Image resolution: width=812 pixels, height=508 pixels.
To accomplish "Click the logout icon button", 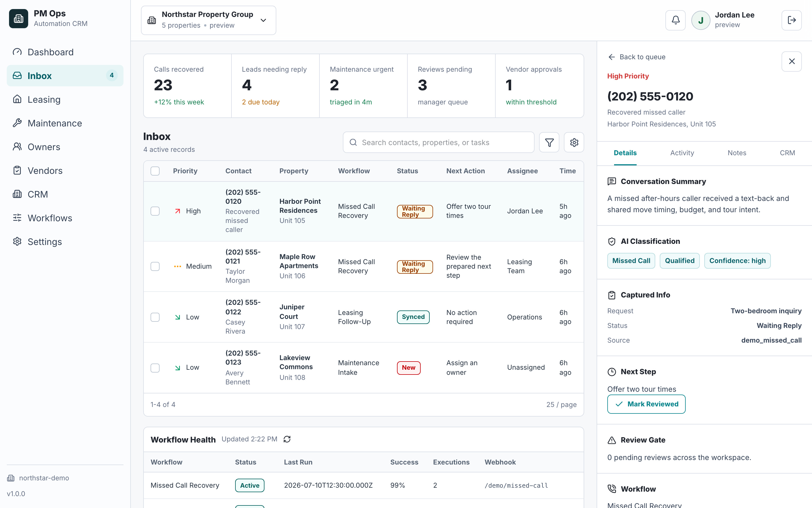I will click(791, 20).
